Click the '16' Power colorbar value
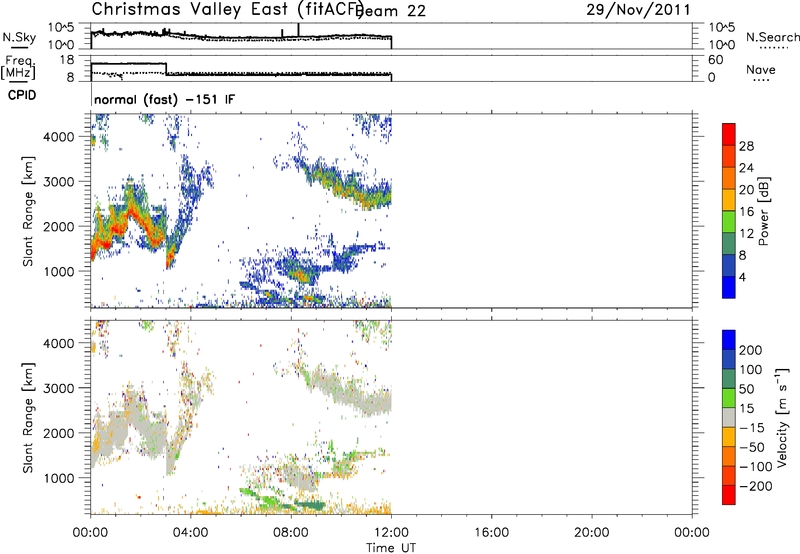This screenshot has height=554, width=800. [746, 212]
